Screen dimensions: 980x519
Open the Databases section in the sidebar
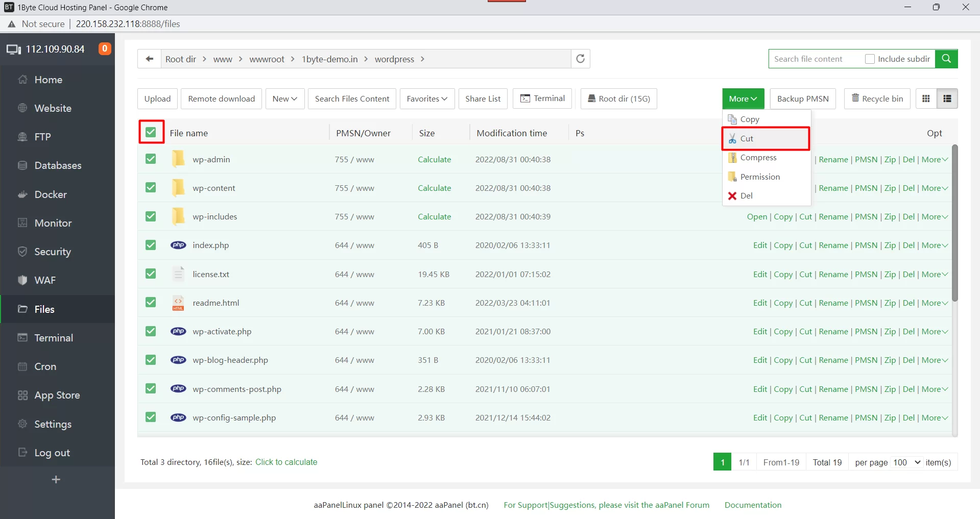[x=58, y=165]
